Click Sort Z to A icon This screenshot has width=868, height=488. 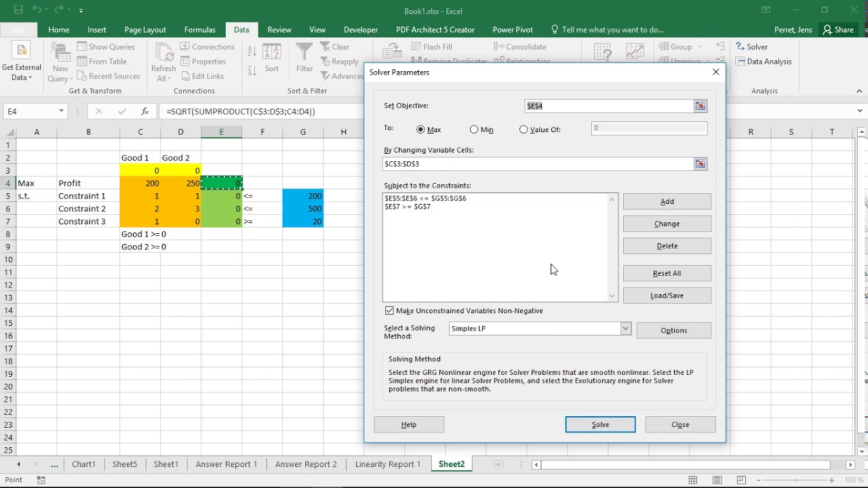pyautogui.click(x=252, y=70)
